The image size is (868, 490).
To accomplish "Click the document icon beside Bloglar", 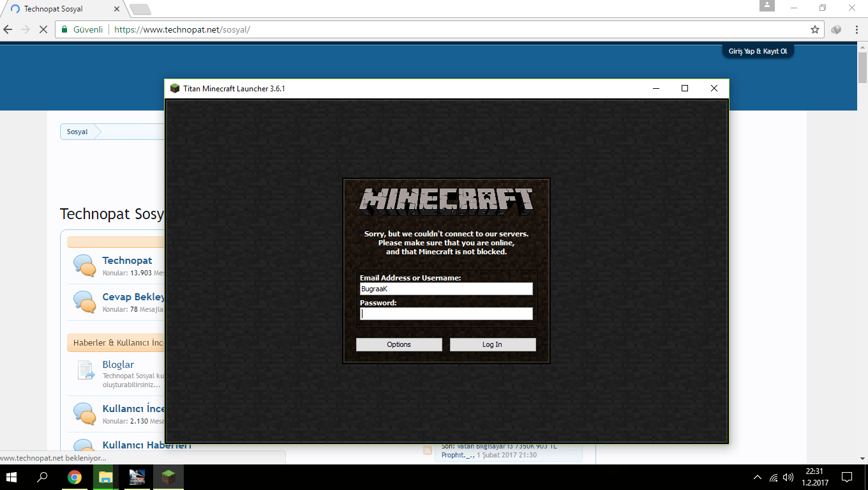I will click(x=86, y=370).
